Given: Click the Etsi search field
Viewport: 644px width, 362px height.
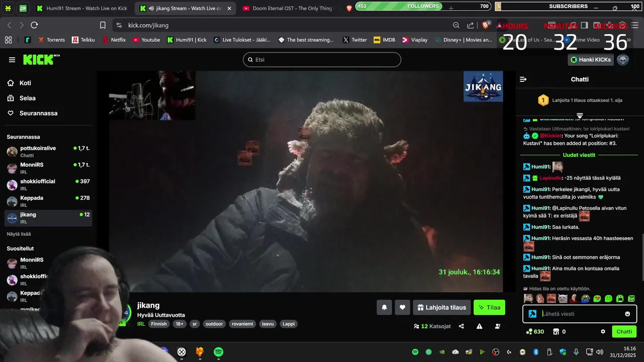Looking at the screenshot, I should [x=322, y=59].
